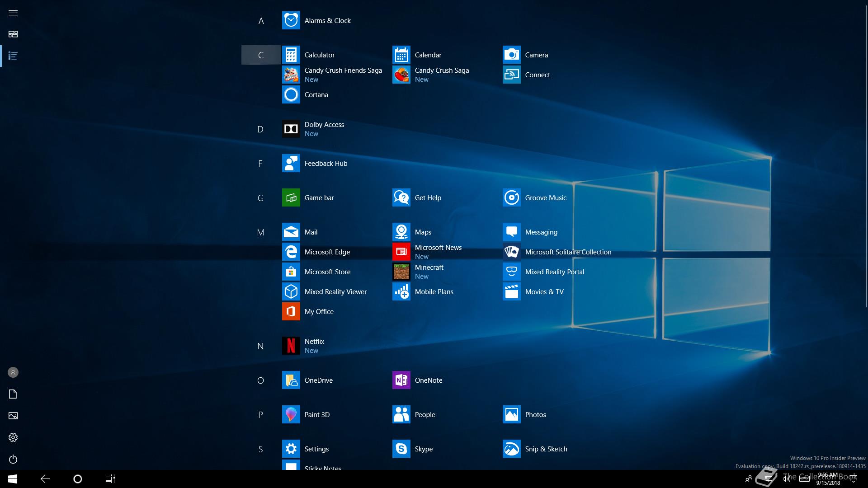Open the touch keyboard tray icon

click(x=805, y=479)
